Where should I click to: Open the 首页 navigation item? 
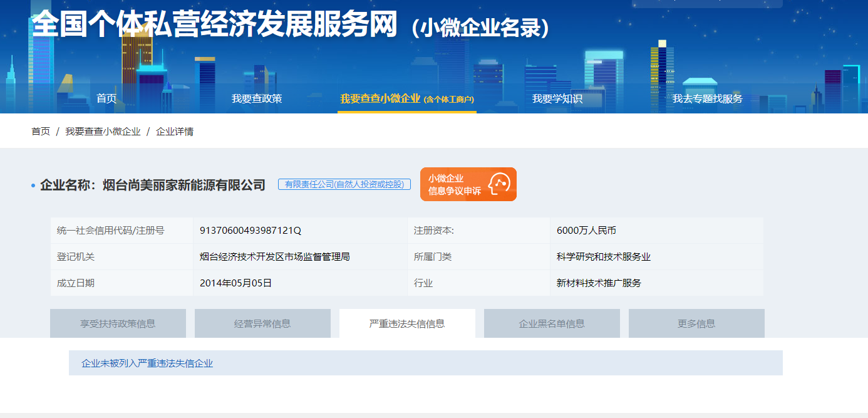tap(106, 98)
